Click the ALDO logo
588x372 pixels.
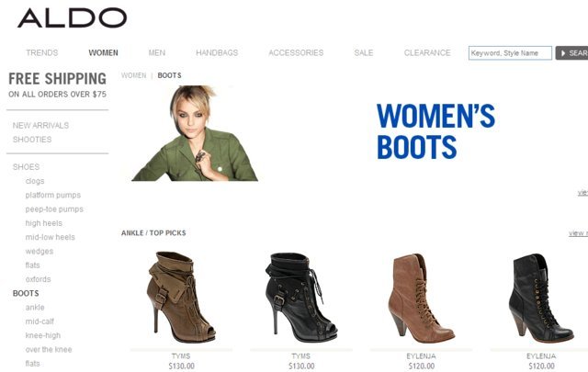[72, 17]
